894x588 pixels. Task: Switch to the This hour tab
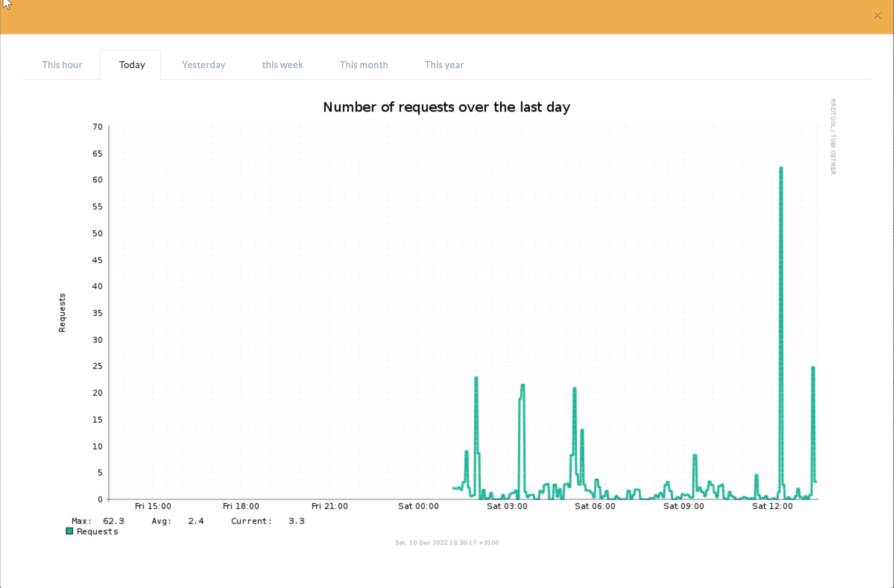coord(62,64)
